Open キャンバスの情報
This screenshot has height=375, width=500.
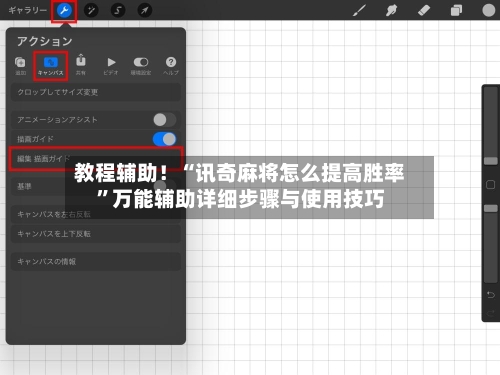click(x=96, y=261)
